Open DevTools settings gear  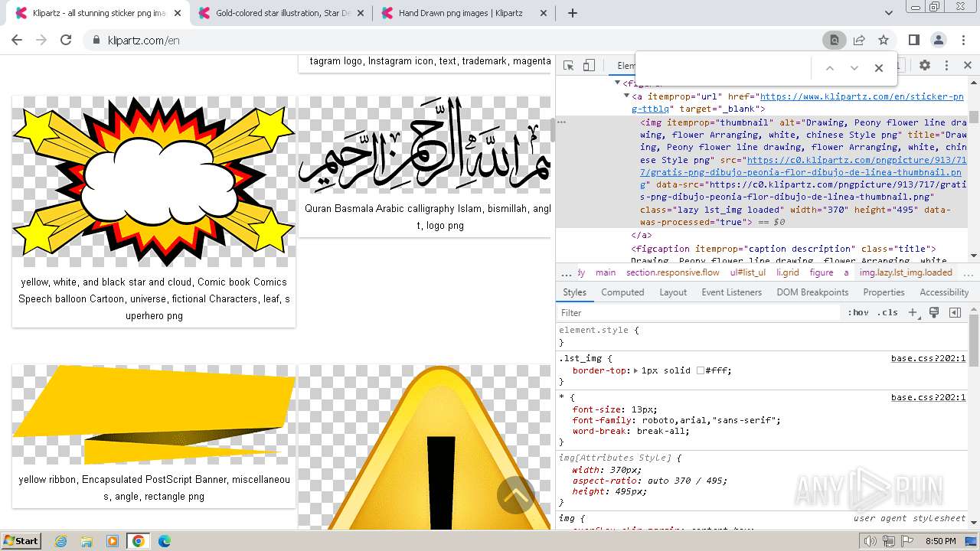pyautogui.click(x=925, y=66)
